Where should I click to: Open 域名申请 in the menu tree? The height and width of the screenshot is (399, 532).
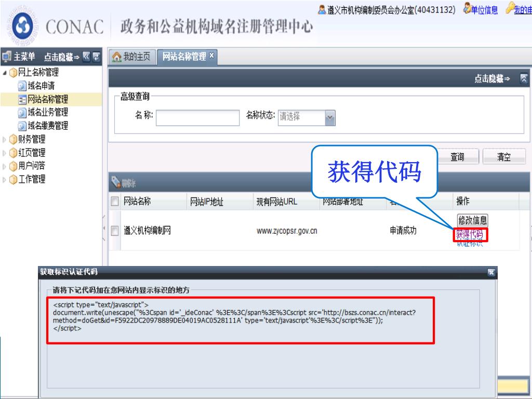41,86
